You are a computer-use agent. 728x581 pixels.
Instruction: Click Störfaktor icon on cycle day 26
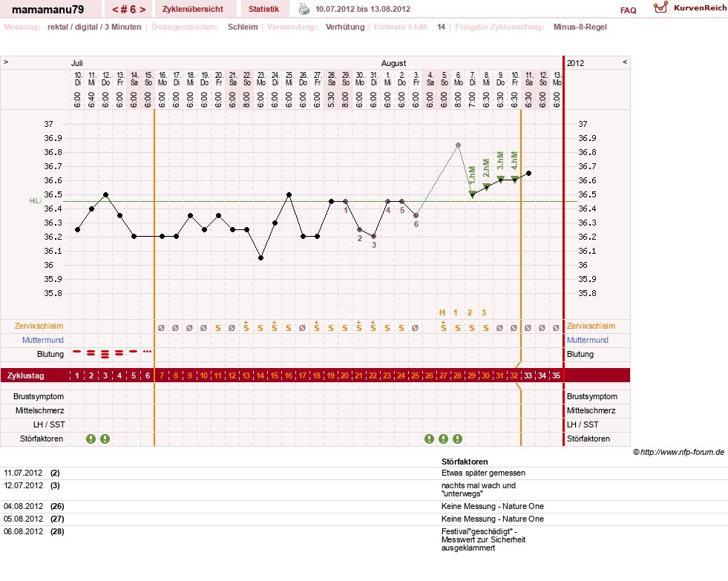point(430,439)
